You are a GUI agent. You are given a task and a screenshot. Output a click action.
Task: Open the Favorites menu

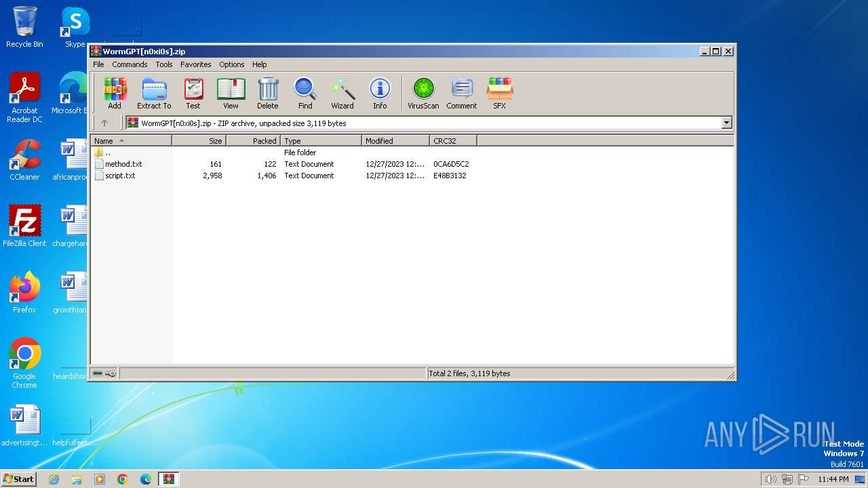[x=195, y=64]
